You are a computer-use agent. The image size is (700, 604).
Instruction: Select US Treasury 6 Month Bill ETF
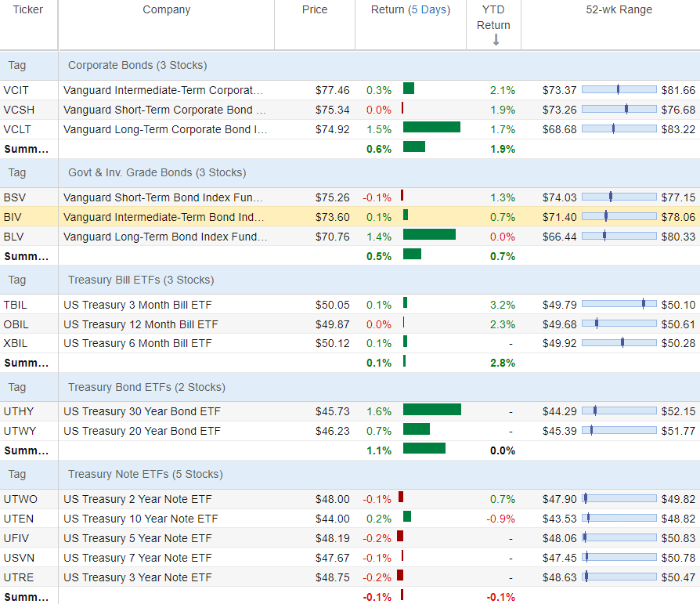(138, 343)
